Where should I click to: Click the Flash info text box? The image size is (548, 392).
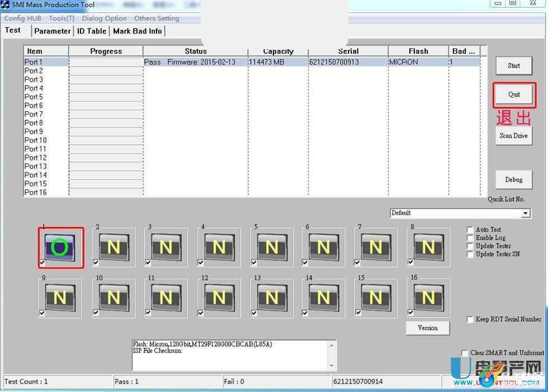230,355
